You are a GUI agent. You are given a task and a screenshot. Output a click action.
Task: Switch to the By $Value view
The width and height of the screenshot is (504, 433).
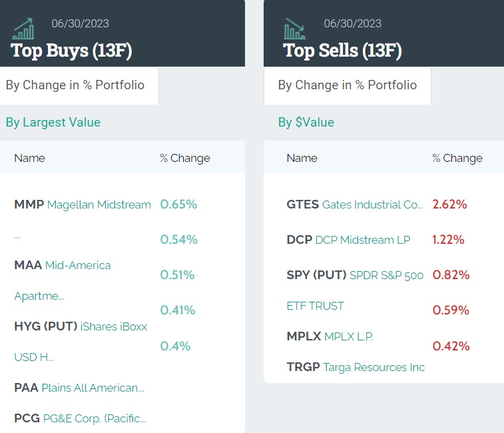tap(306, 122)
